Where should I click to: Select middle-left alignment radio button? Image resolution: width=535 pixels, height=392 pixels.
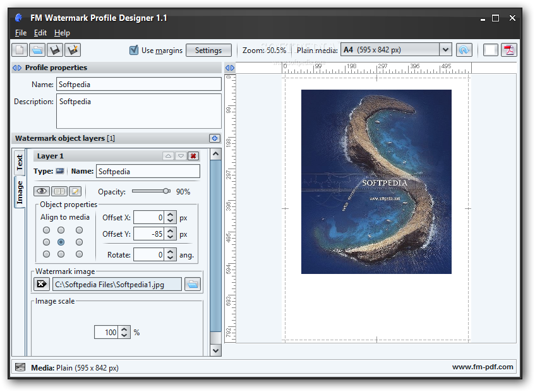coord(46,242)
